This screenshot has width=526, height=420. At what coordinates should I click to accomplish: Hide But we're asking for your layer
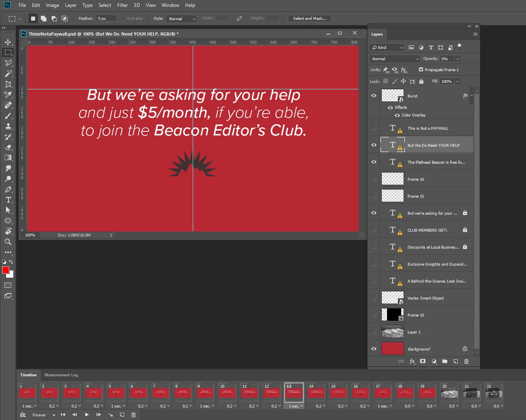click(374, 213)
